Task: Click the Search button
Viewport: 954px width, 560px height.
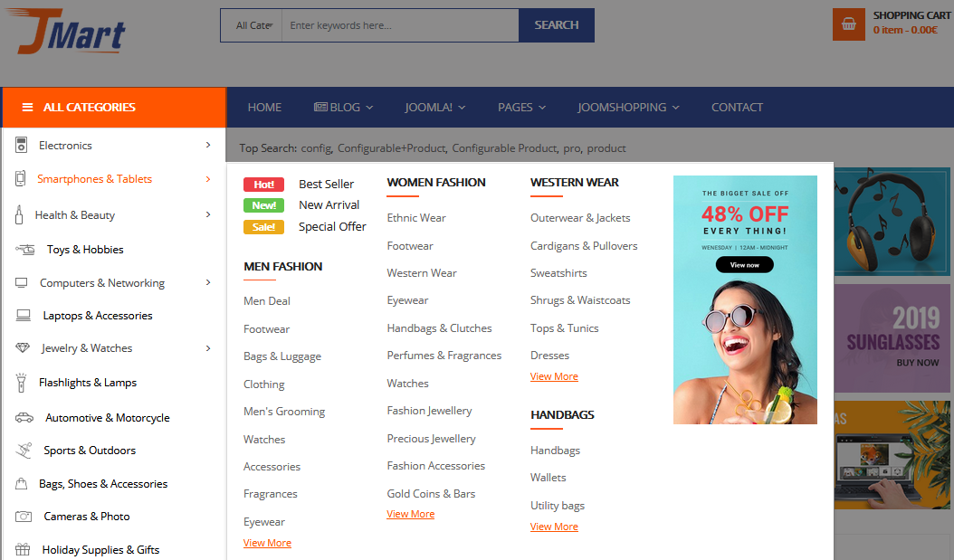Action: pyautogui.click(x=556, y=25)
